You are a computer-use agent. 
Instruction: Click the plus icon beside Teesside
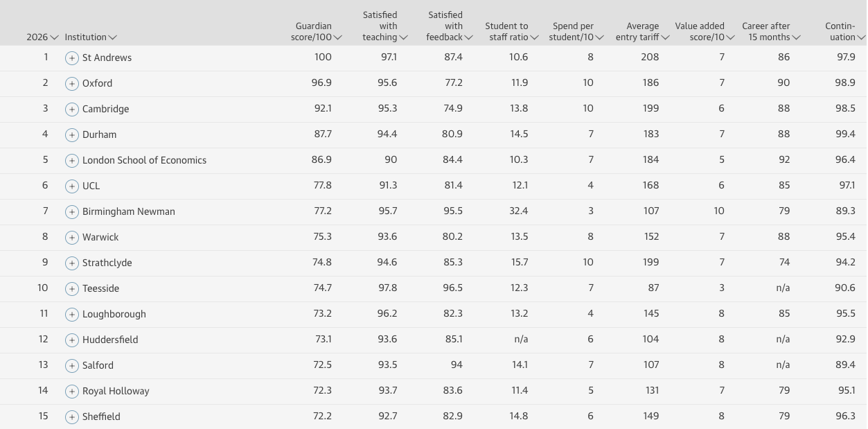pos(72,289)
